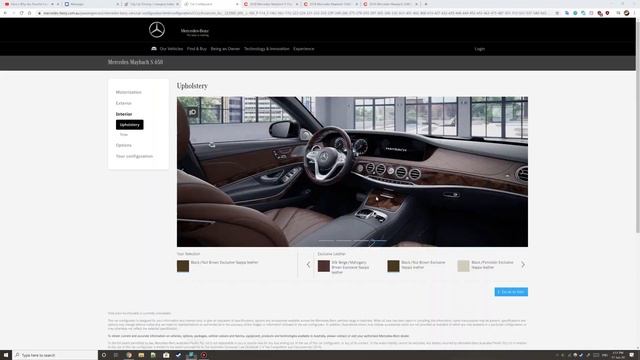Choose Silk Beige/Mahogany Brown leather swatch
This screenshot has width=640, height=360.
coord(324,266)
